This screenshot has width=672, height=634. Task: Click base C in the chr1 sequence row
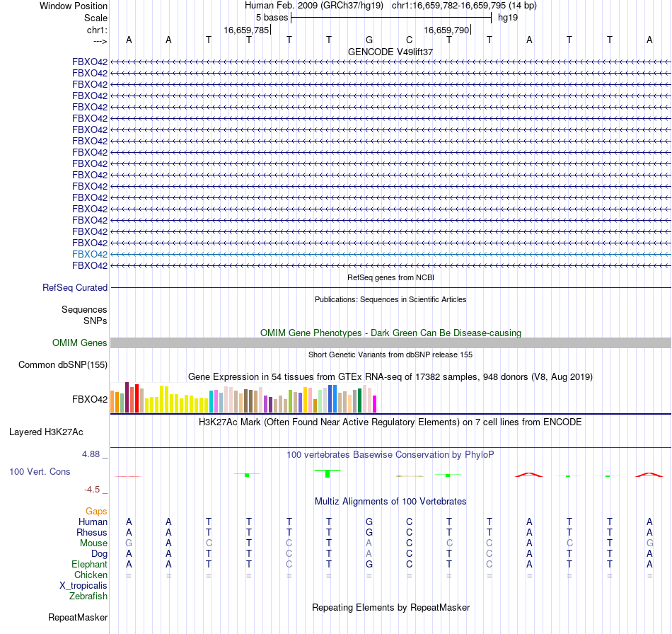410,40
